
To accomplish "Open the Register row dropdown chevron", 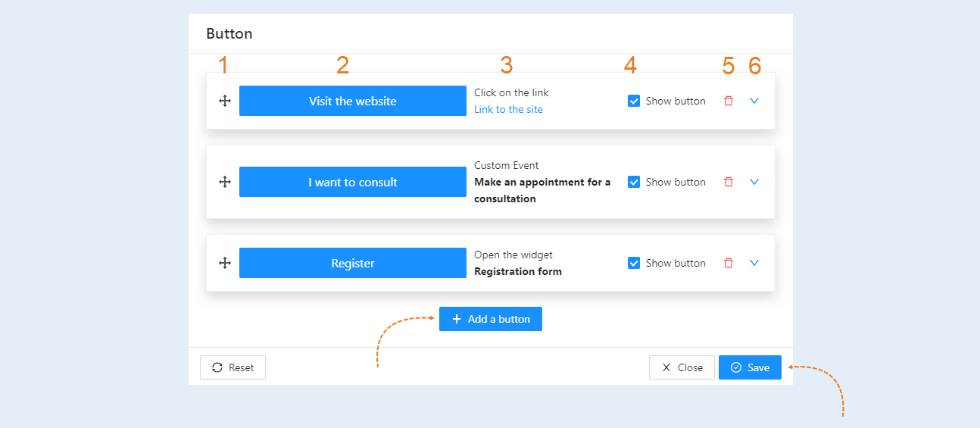I will point(754,263).
